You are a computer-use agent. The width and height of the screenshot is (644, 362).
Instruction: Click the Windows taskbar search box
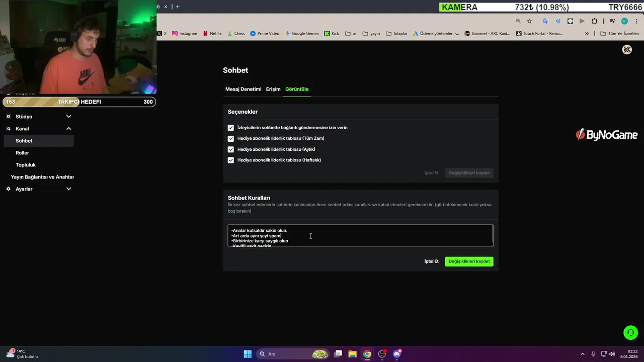tap(293, 354)
